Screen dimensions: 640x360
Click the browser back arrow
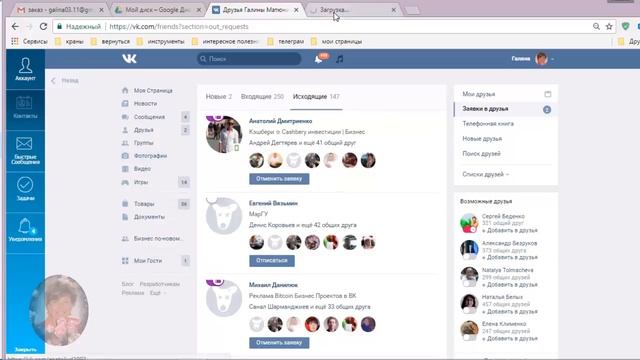coord(15,27)
